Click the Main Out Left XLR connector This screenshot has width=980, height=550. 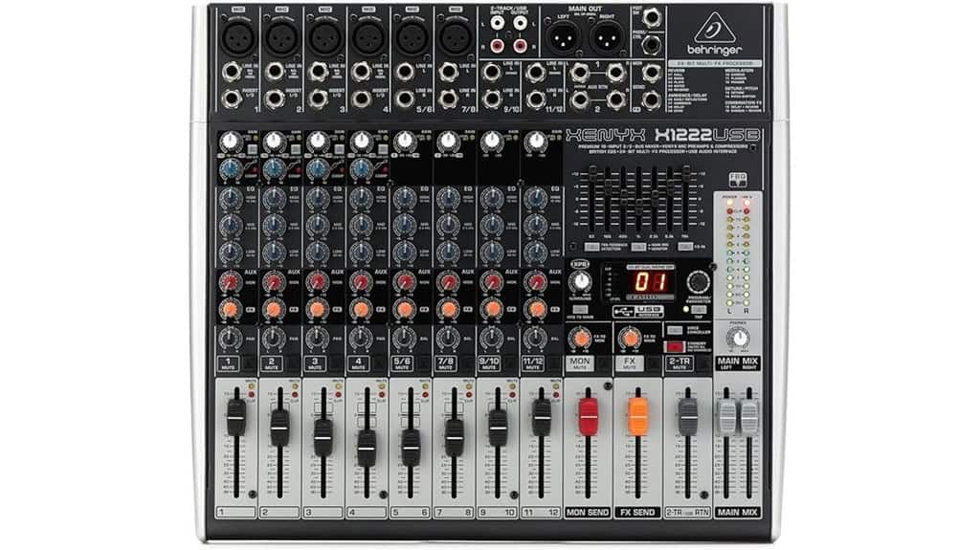tap(561, 37)
